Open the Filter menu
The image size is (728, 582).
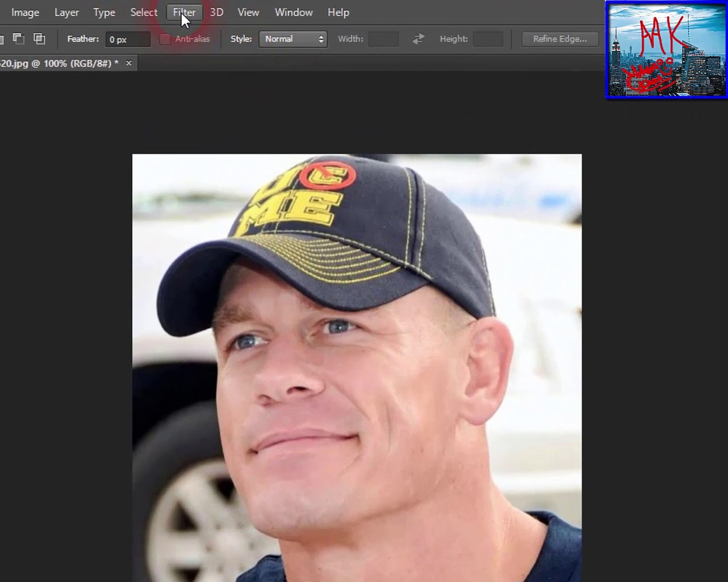click(184, 12)
